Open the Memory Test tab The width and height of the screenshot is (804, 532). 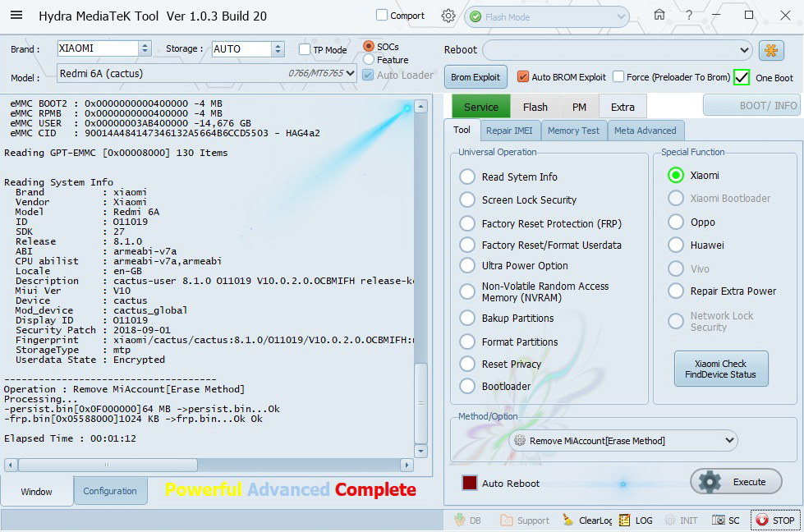click(573, 131)
